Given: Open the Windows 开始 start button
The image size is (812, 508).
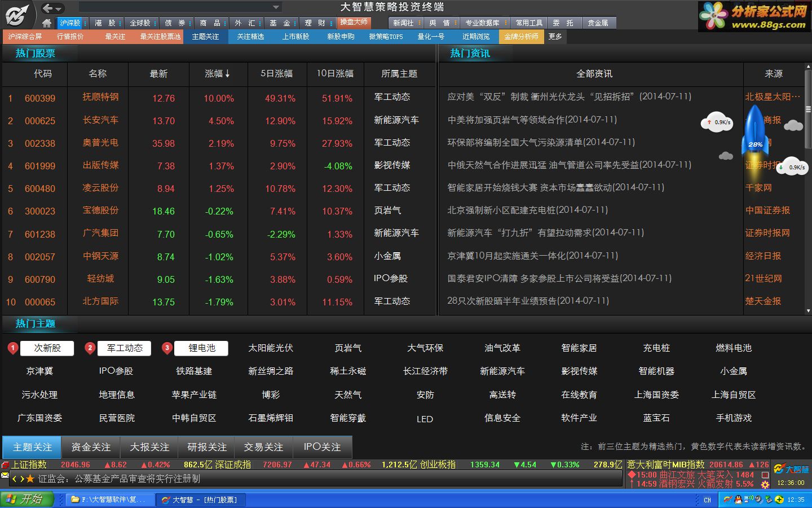Looking at the screenshot, I should click(27, 499).
